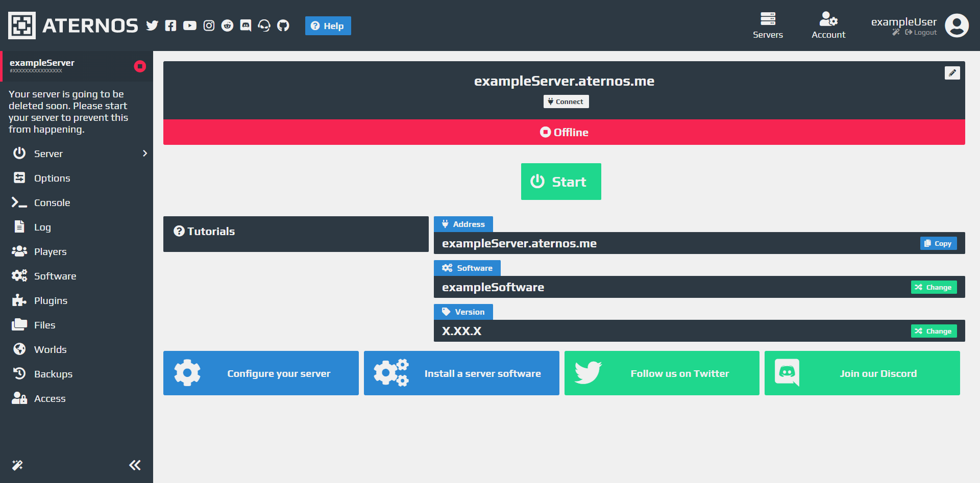
Task: Click the support headset icon in header
Action: point(264,26)
